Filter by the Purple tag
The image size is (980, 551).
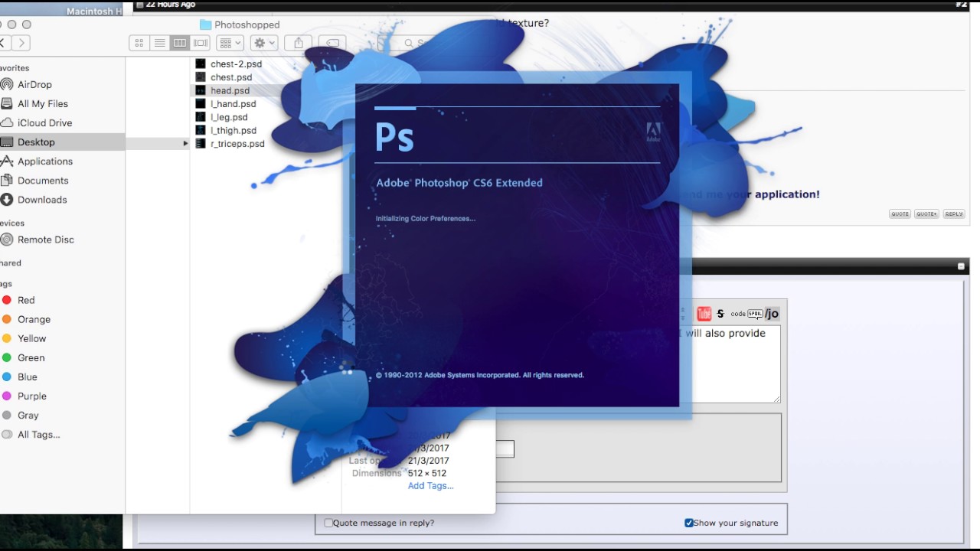(x=32, y=396)
